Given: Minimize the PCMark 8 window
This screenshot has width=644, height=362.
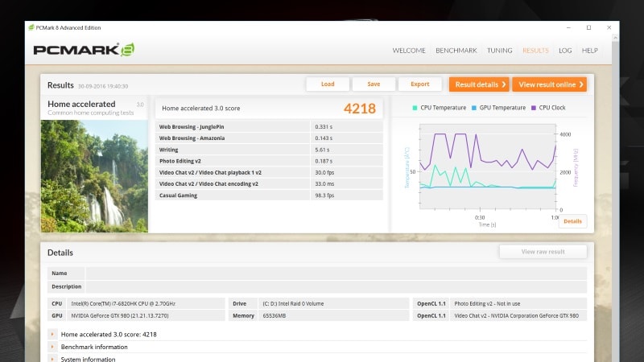Looking at the screenshot, I should pyautogui.click(x=568, y=27).
